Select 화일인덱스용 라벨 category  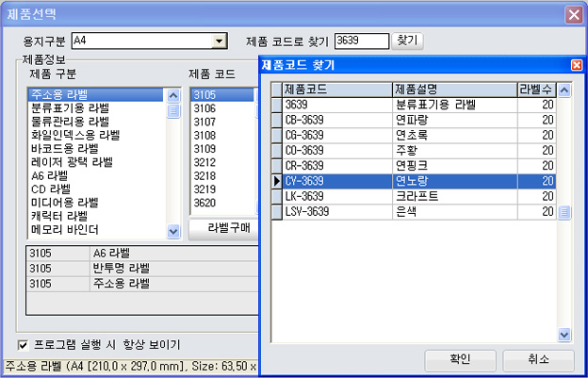(x=96, y=135)
